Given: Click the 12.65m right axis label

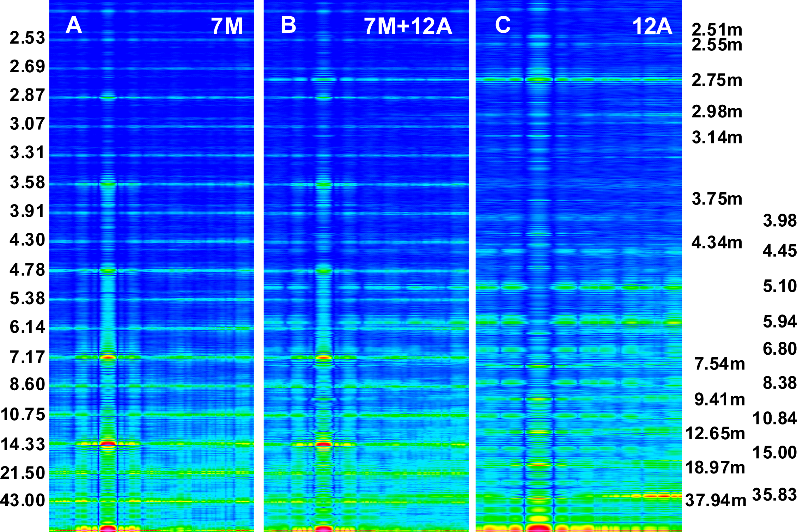Looking at the screenshot, I should tap(715, 434).
